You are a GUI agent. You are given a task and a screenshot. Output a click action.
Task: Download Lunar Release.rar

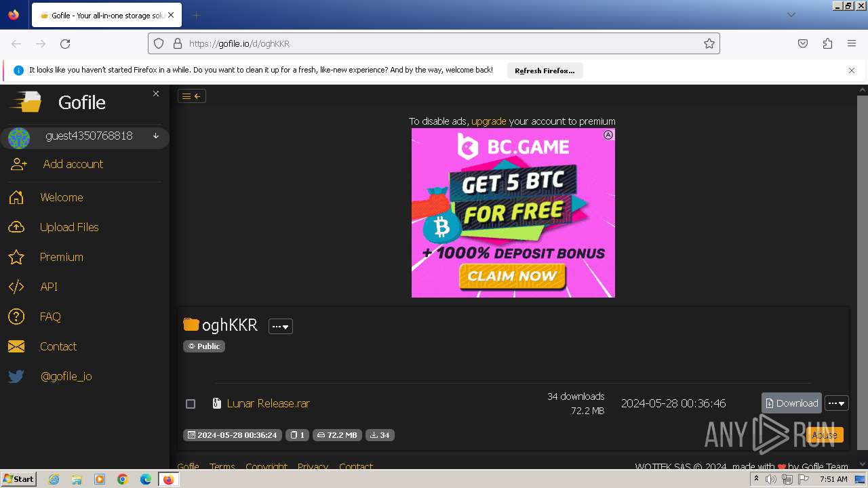791,403
